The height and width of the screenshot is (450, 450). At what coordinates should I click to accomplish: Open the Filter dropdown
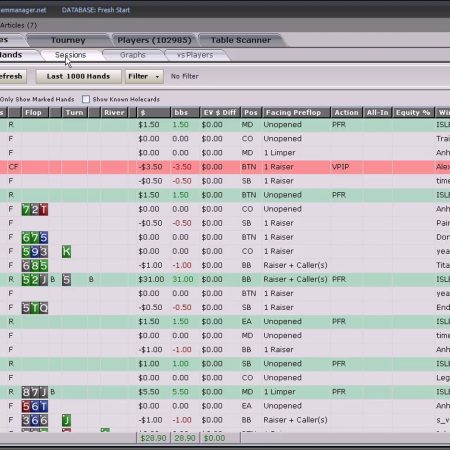click(144, 76)
